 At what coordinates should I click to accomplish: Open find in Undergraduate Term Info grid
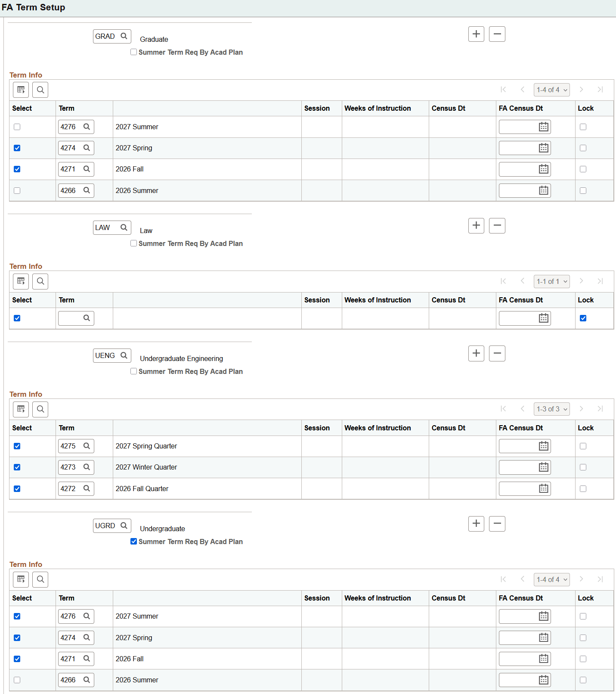[40, 579]
